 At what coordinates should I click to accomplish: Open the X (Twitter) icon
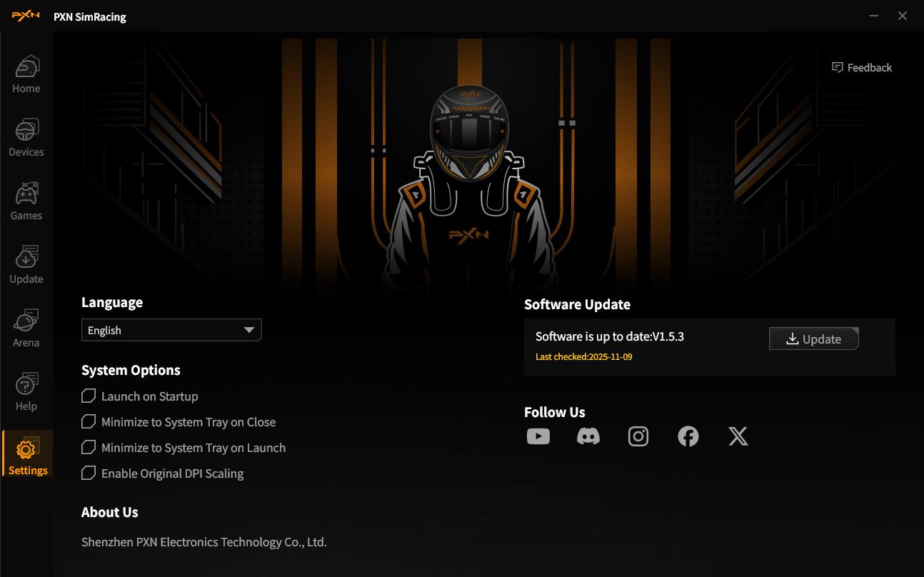pos(738,436)
